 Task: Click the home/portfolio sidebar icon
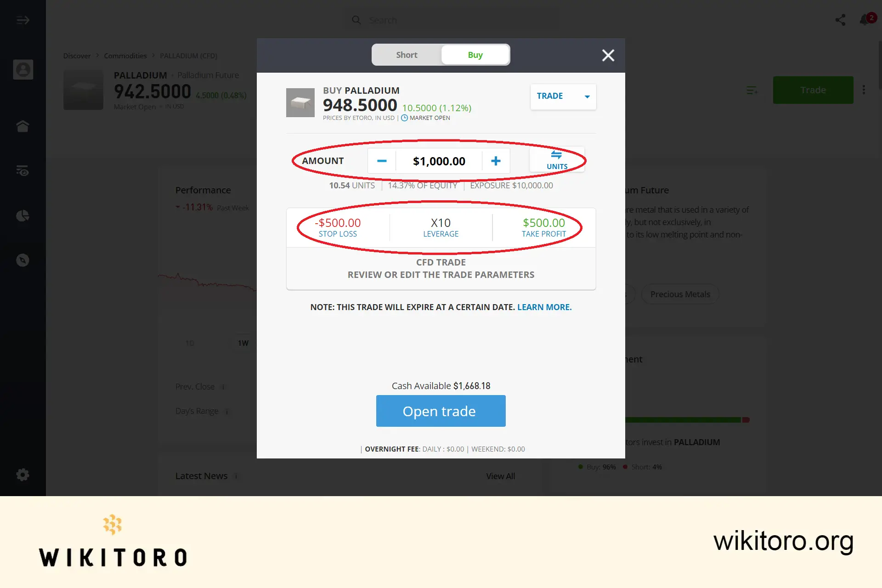click(23, 126)
